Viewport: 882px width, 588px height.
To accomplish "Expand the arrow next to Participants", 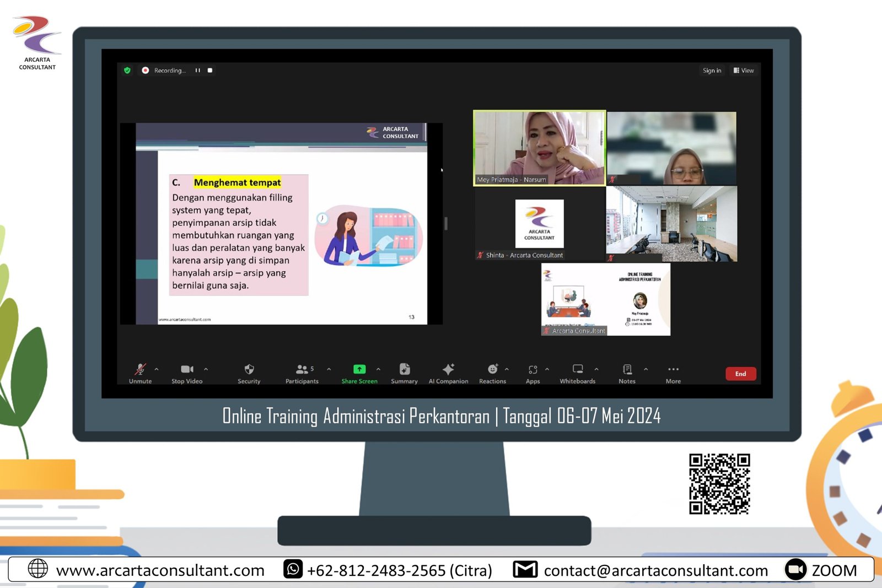I will click(329, 369).
